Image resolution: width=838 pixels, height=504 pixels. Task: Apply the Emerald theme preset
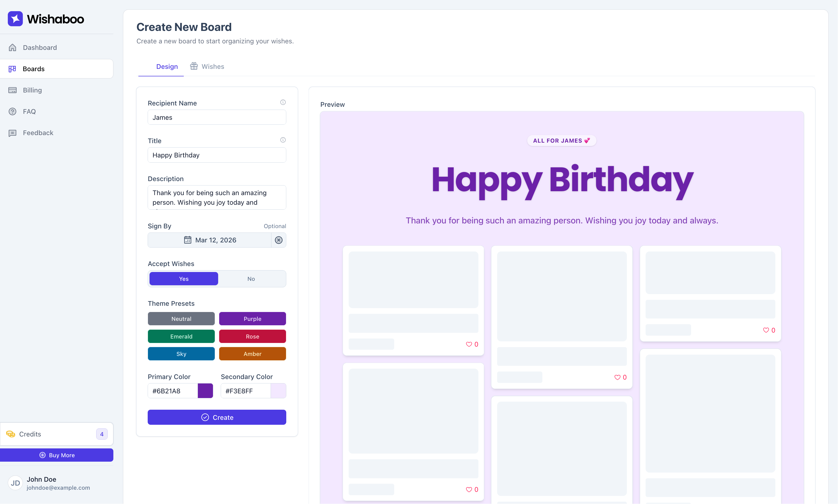pyautogui.click(x=181, y=336)
